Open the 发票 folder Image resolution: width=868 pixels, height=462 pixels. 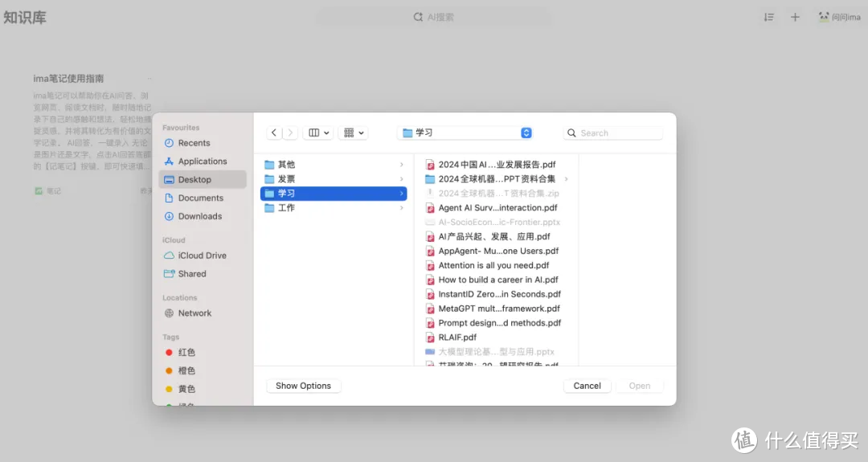tap(334, 178)
